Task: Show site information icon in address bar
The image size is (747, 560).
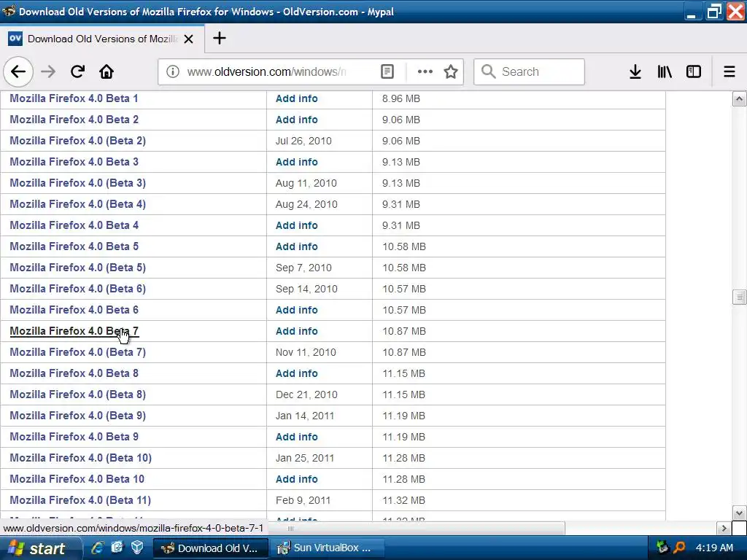Action: (x=172, y=72)
